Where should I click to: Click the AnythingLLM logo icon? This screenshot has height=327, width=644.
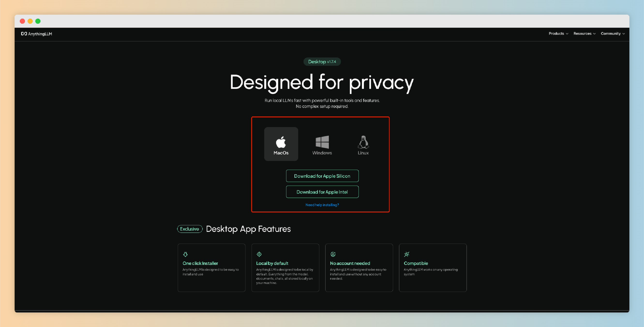pyautogui.click(x=24, y=34)
